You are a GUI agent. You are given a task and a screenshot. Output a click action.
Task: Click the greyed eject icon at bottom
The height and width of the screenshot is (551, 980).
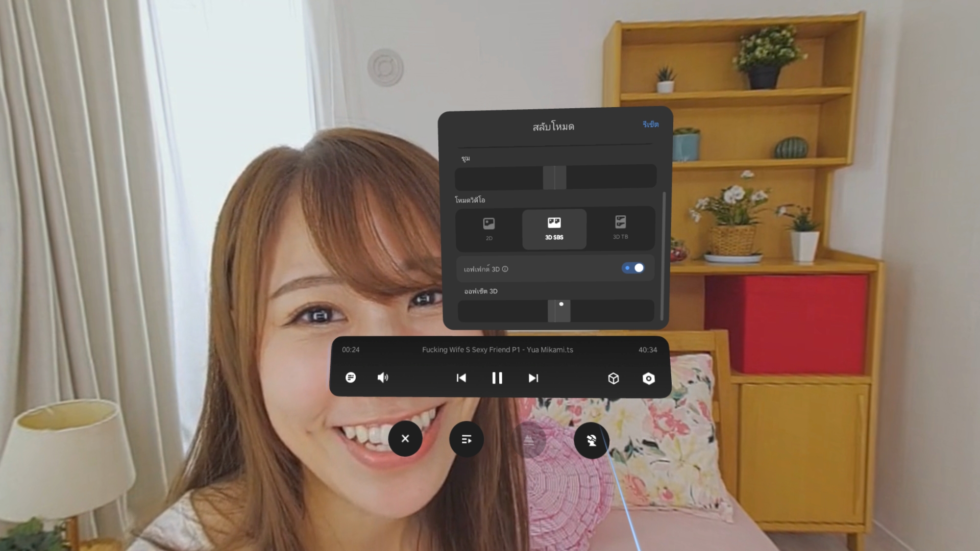529,440
